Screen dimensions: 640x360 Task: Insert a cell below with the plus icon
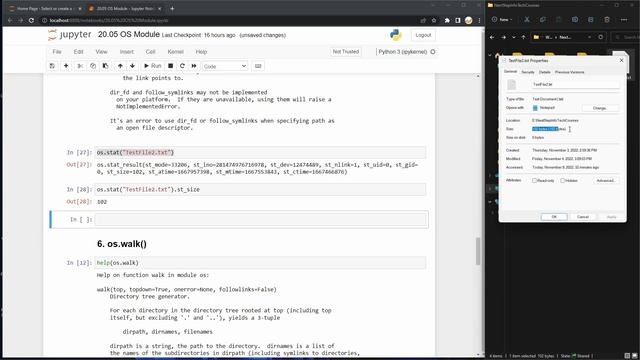tap(66, 66)
